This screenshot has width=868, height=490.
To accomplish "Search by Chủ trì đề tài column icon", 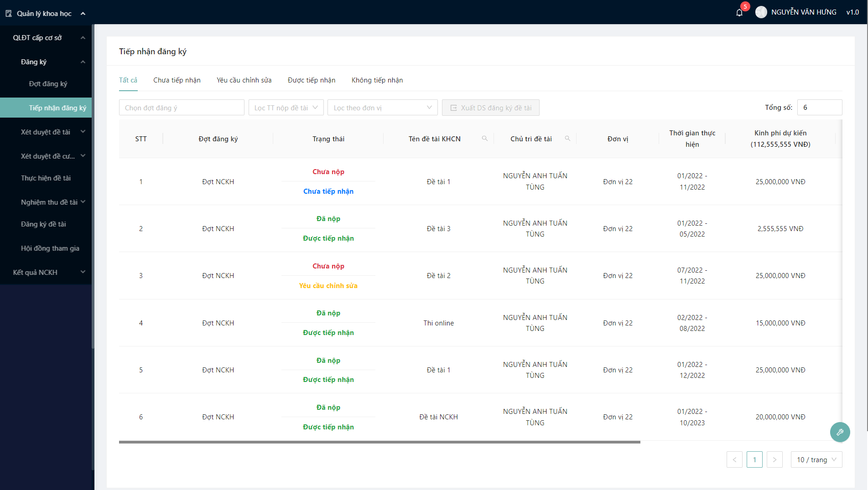I will coord(567,139).
